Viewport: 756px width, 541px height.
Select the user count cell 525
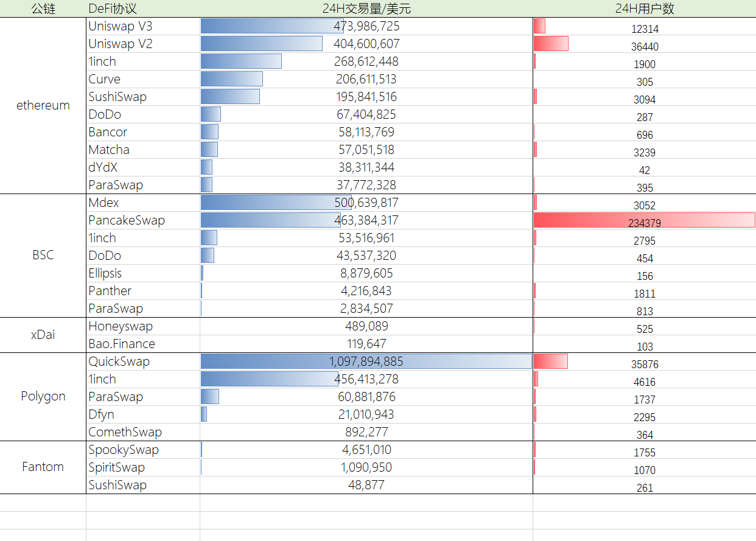click(x=645, y=326)
